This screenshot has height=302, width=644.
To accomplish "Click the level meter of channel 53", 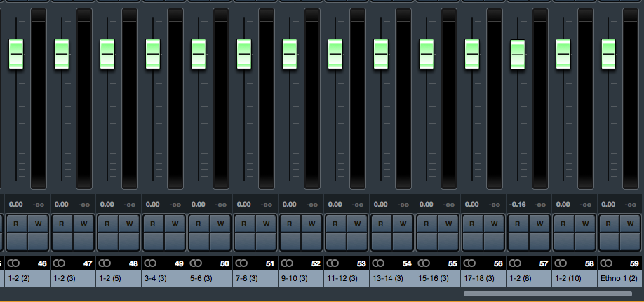I will (357, 99).
